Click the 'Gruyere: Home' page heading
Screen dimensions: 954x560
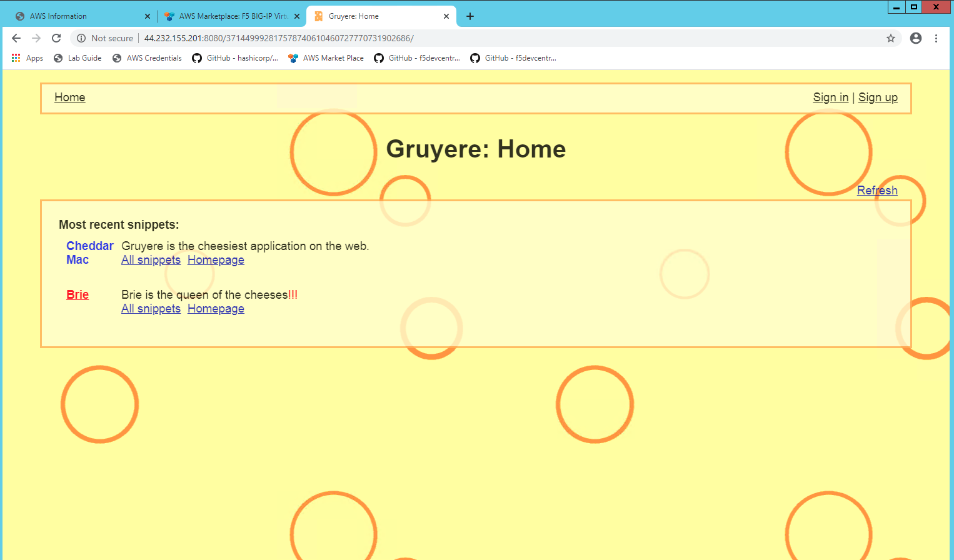[476, 149]
